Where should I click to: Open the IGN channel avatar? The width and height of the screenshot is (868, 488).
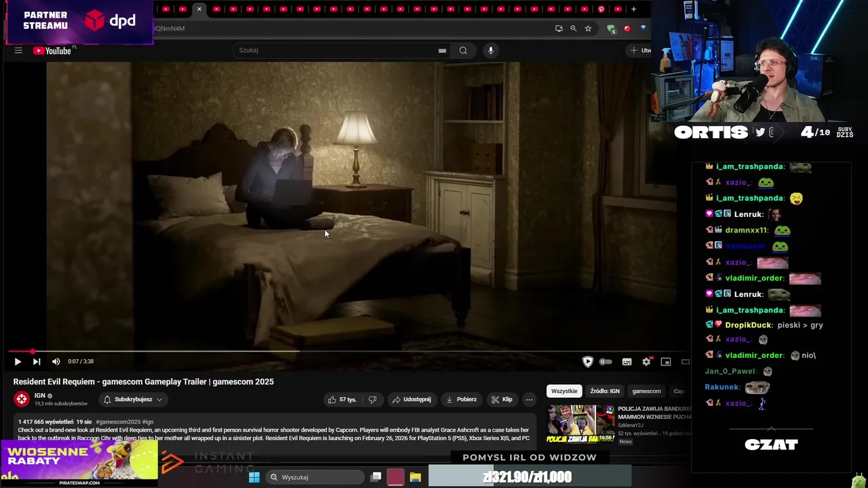22,399
